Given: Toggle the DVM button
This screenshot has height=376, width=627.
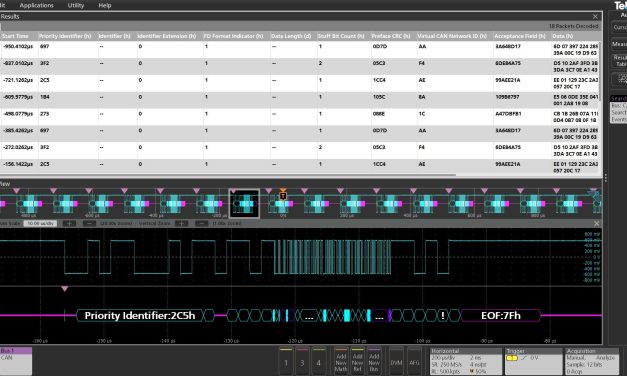Looking at the screenshot, I should (396, 362).
